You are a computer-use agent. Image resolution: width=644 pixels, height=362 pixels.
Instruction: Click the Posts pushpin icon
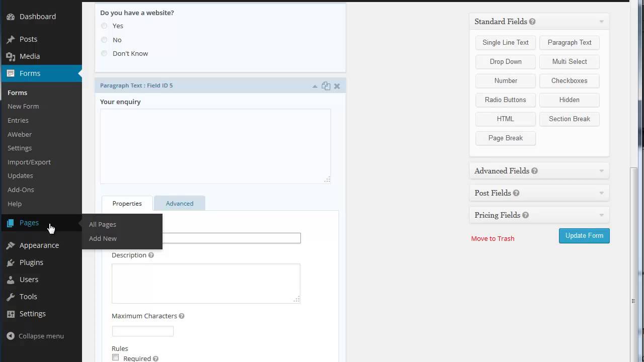click(x=11, y=39)
